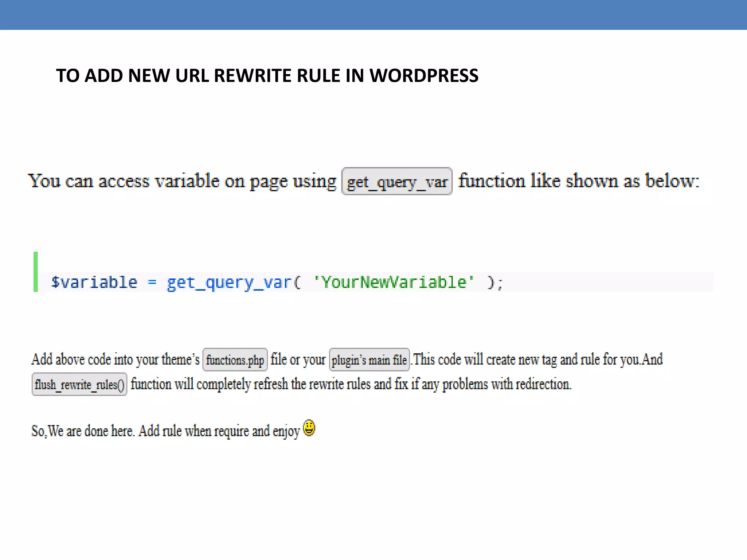Click the functions.php inline code box
This screenshot has width=747, height=560.
tap(235, 360)
